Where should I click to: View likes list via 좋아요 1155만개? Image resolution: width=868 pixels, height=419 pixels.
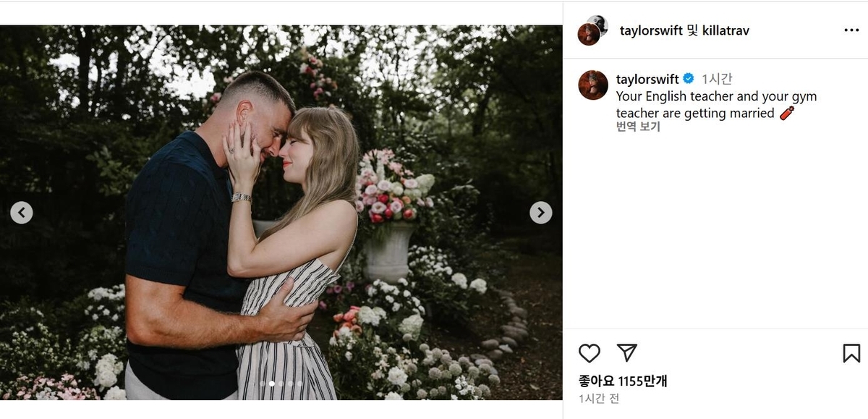pyautogui.click(x=622, y=381)
